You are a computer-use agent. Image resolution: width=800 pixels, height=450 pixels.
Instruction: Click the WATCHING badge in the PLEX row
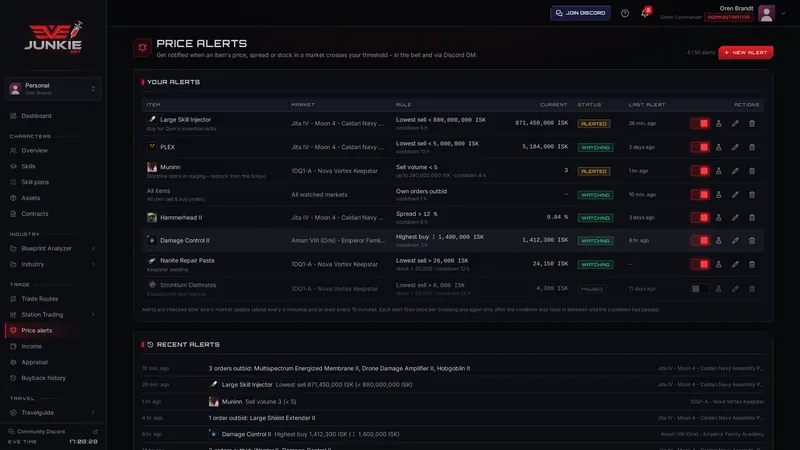pos(595,147)
